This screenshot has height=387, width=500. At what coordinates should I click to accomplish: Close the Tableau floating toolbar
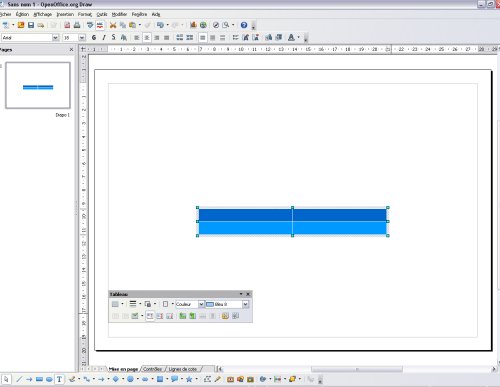[248, 294]
